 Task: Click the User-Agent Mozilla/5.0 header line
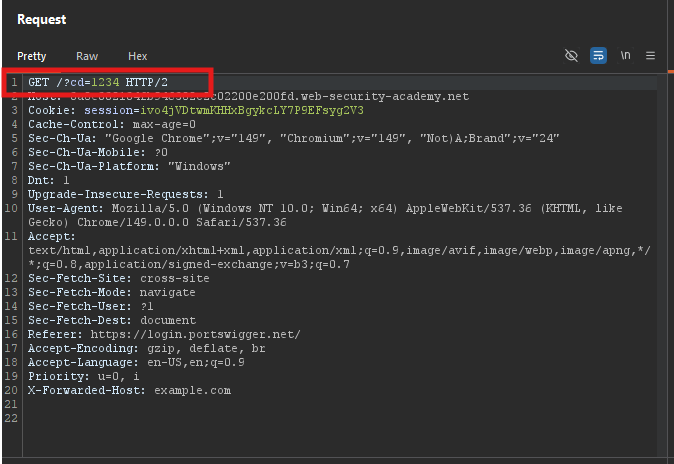[325, 215]
